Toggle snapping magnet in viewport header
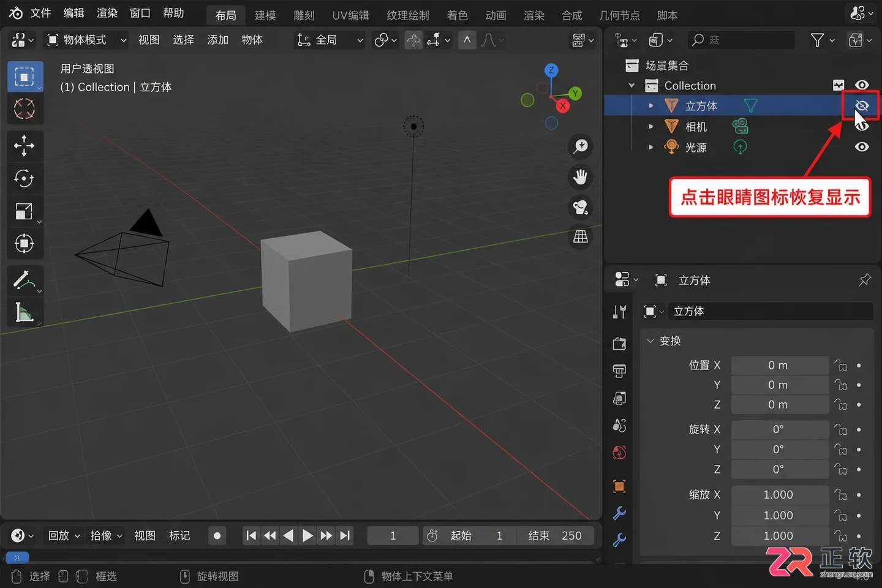Image resolution: width=882 pixels, height=588 pixels. coord(413,40)
